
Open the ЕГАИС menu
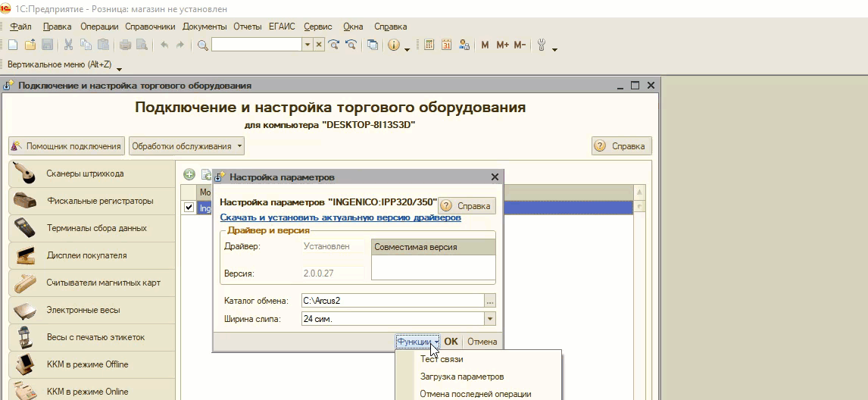pyautogui.click(x=282, y=27)
